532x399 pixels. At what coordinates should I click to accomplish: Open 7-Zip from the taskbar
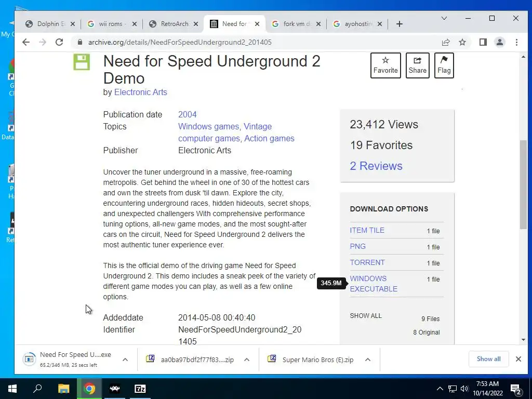140,389
